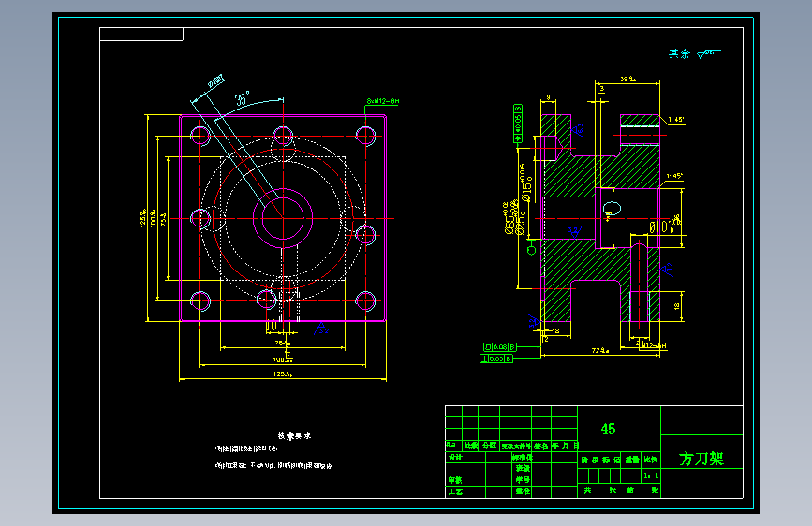
Task: Click the 72 dimension below section view
Action: click(x=600, y=350)
